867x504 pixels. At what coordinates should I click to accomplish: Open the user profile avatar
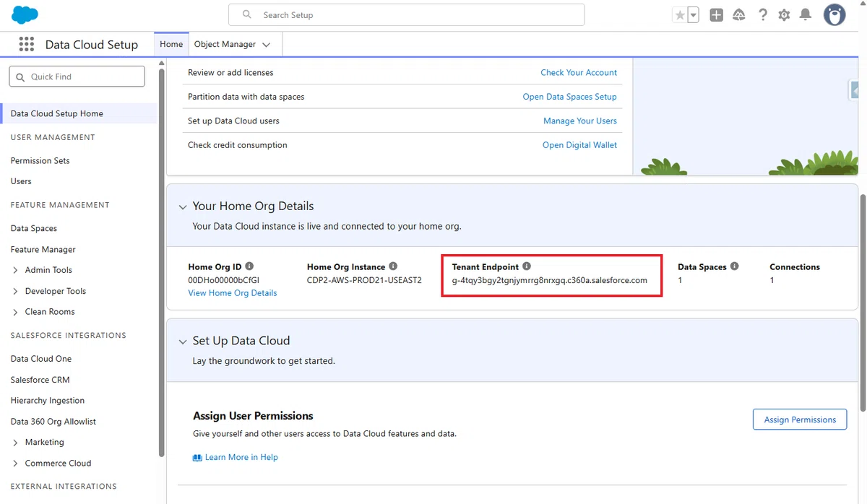(x=834, y=14)
